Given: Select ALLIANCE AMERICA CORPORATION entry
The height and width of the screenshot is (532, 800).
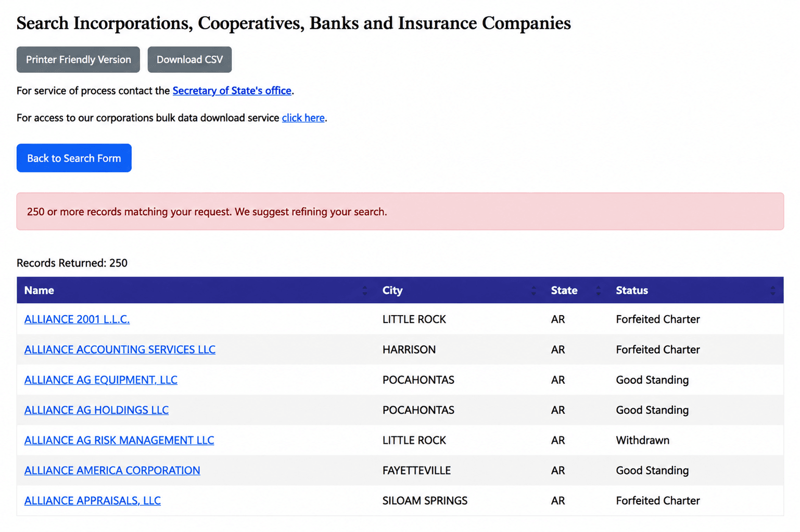Looking at the screenshot, I should (112, 470).
